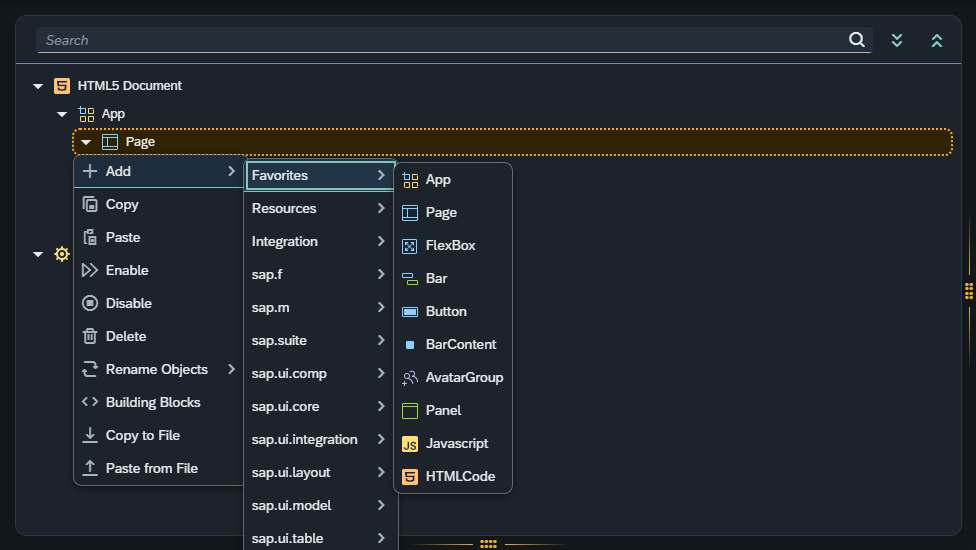Collapse the Page tree node arrow
The height and width of the screenshot is (550, 976).
86,142
